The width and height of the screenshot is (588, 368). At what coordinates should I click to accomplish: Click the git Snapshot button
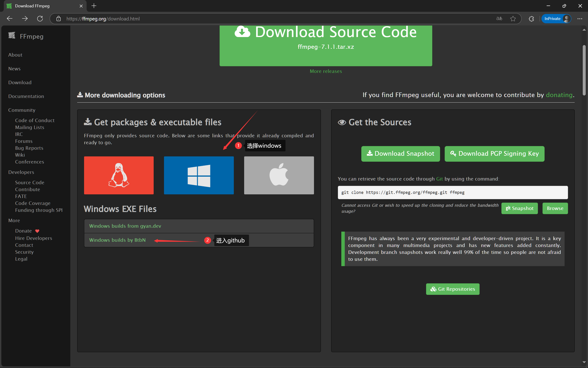[520, 208]
